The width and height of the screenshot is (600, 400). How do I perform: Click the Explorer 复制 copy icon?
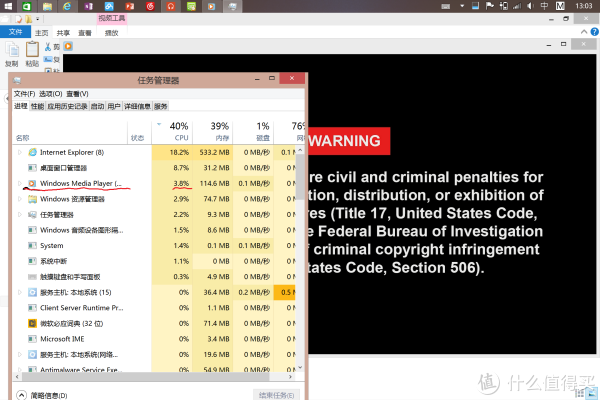(12, 54)
